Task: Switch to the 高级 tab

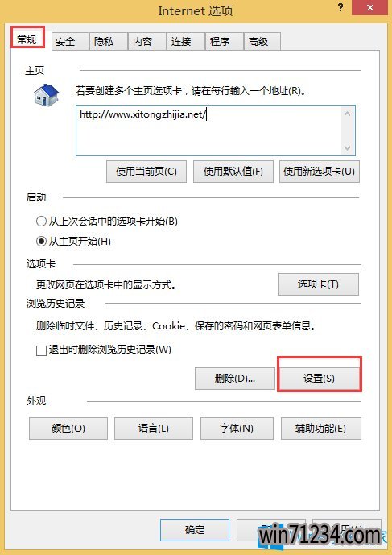Action: [262, 41]
